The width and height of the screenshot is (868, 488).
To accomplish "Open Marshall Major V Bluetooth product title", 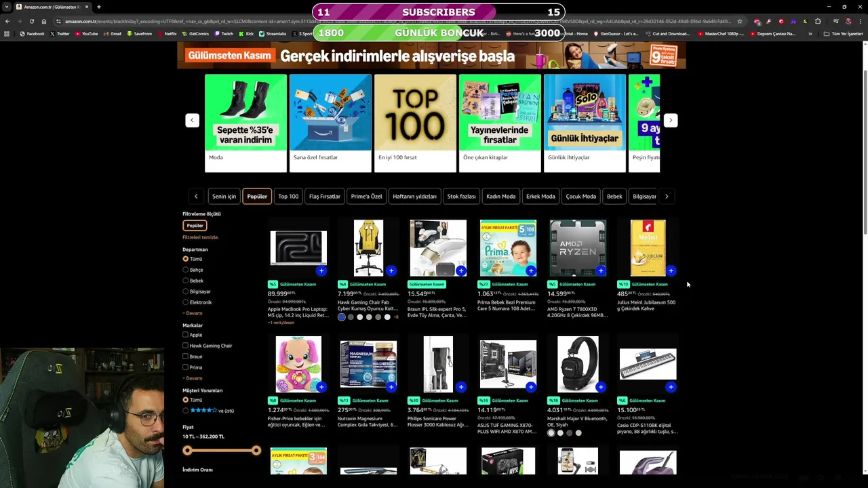I will pyautogui.click(x=578, y=422).
